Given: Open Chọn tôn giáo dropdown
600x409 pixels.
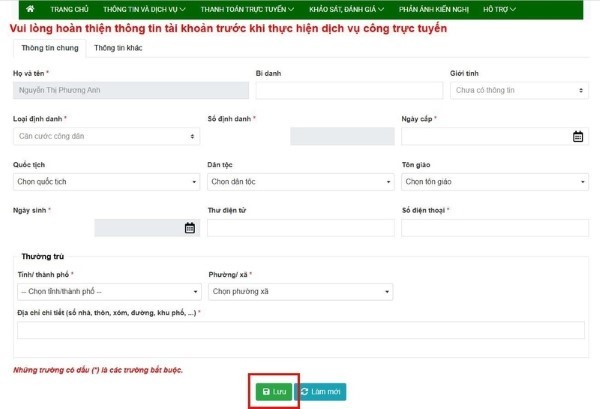Looking at the screenshot, I should 495,182.
